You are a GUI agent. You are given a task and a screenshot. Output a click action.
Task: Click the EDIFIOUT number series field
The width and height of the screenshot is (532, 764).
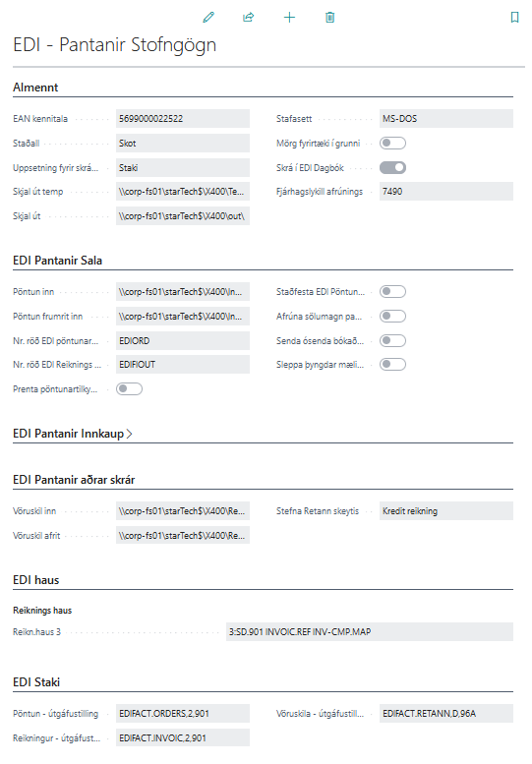tap(183, 365)
